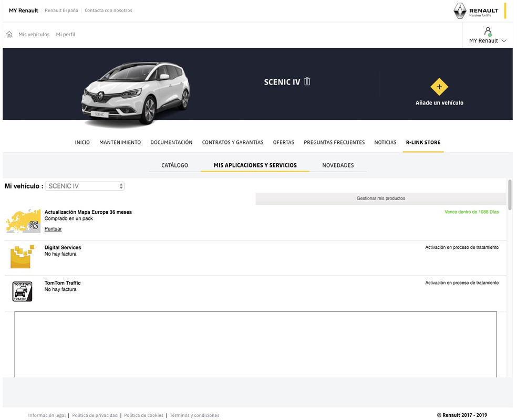Open the INICIO tab
517x420 pixels.
(82, 142)
